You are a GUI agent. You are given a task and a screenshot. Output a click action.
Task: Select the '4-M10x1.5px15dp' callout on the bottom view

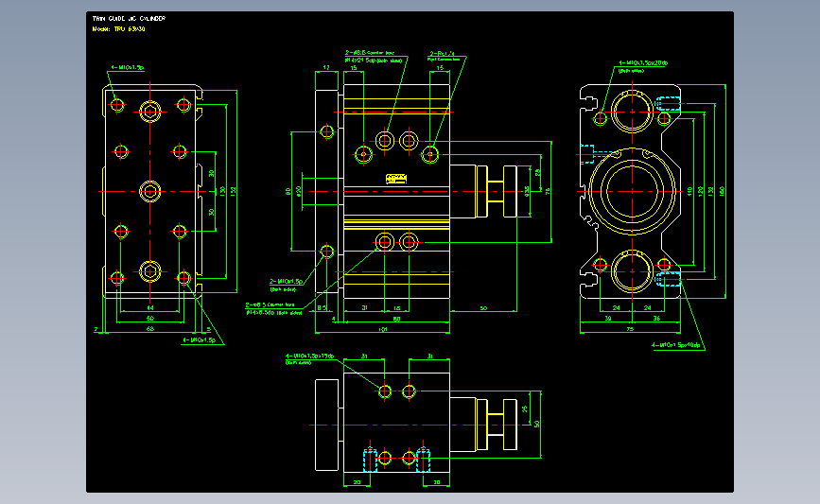309,356
